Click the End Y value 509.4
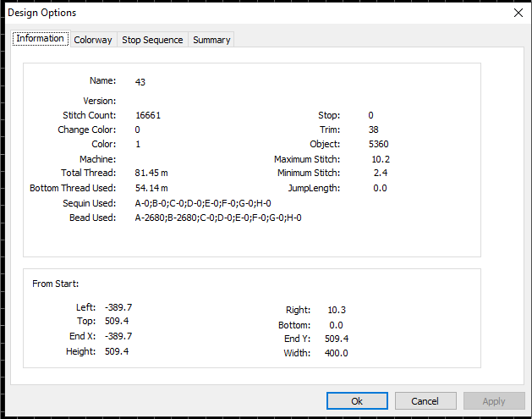Image resolution: width=532 pixels, height=419 pixels. coord(337,339)
